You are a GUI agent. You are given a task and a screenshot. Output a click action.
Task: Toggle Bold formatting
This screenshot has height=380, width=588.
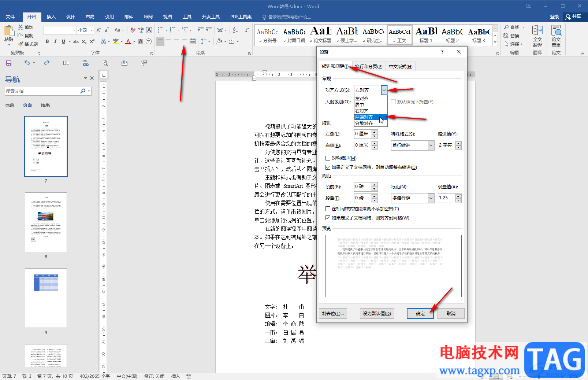click(47, 41)
